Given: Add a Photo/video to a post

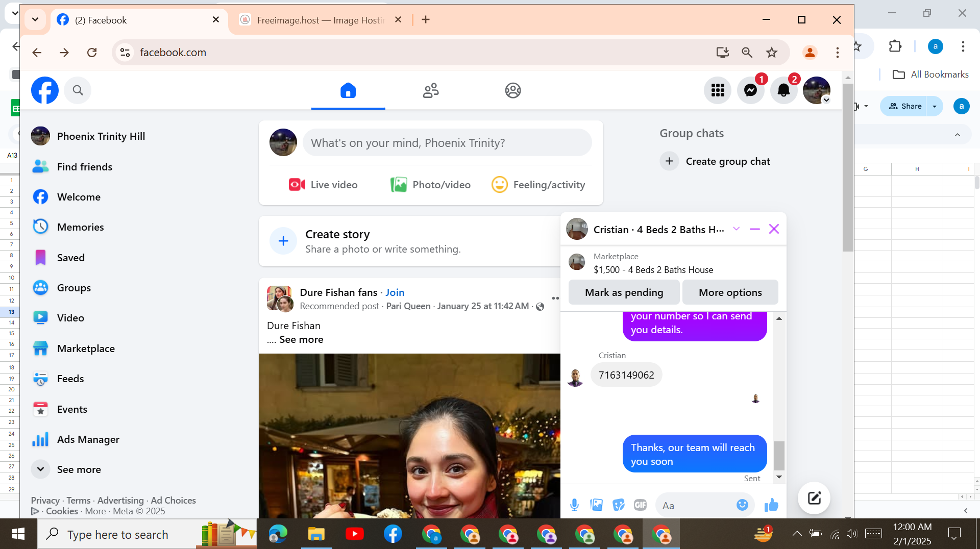Looking at the screenshot, I should (x=430, y=185).
